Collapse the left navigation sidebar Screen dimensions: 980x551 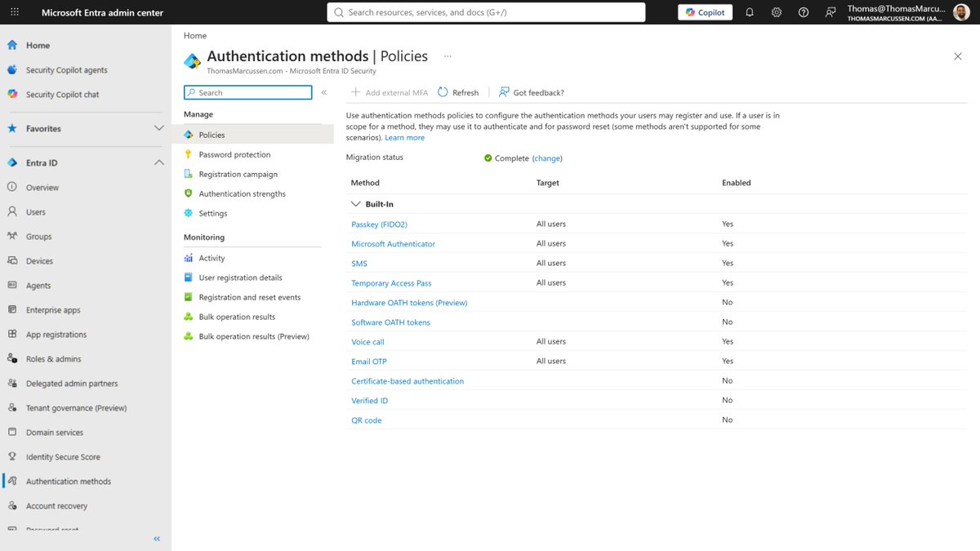[157, 539]
